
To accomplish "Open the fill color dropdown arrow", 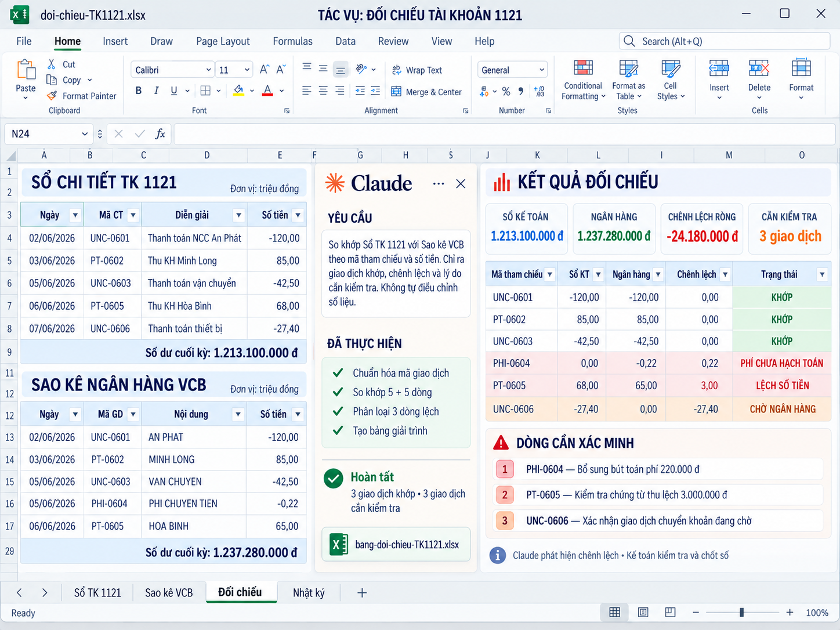I will (x=252, y=90).
